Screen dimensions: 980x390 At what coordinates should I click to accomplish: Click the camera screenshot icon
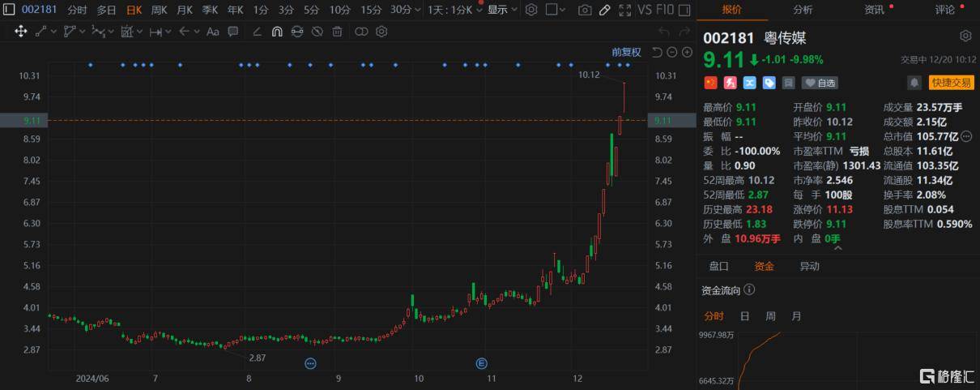[x=585, y=10]
